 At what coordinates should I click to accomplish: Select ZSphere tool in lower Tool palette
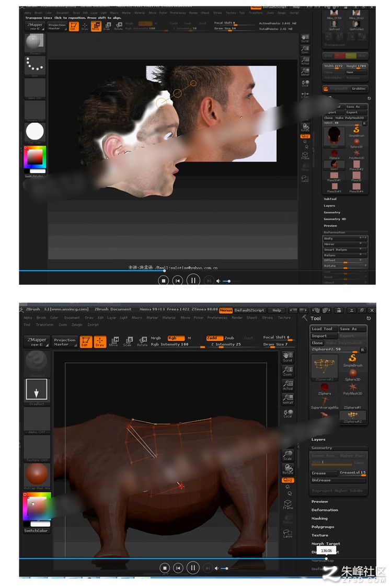325,388
